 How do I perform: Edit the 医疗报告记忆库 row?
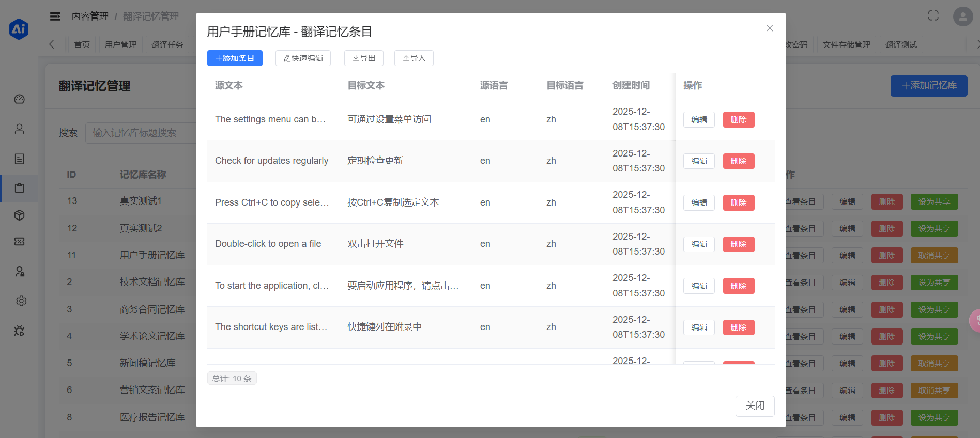pyautogui.click(x=847, y=418)
